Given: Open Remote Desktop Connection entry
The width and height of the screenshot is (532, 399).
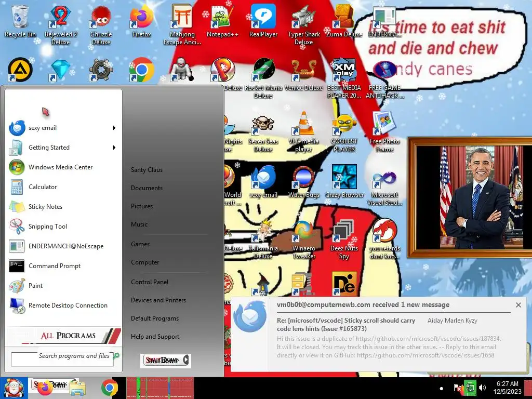Looking at the screenshot, I should [x=63, y=305].
